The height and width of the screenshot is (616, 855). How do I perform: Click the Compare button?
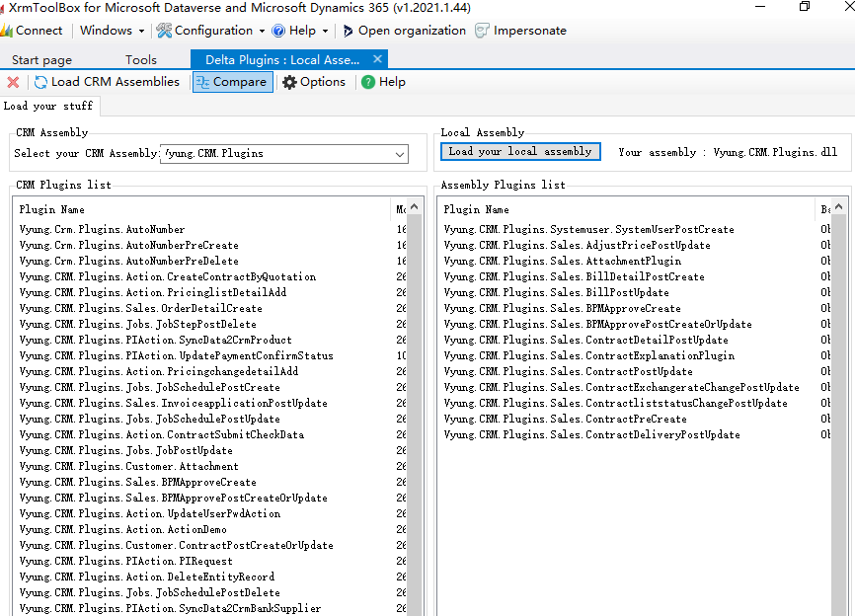pyautogui.click(x=232, y=82)
